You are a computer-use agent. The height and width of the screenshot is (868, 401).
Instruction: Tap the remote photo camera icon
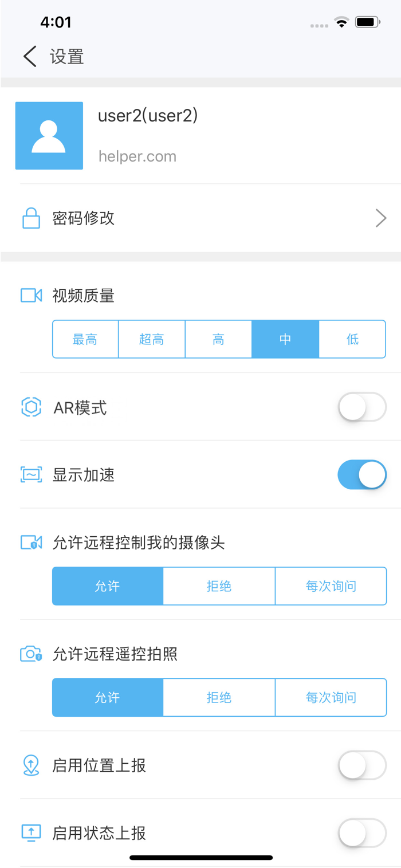[31, 654]
